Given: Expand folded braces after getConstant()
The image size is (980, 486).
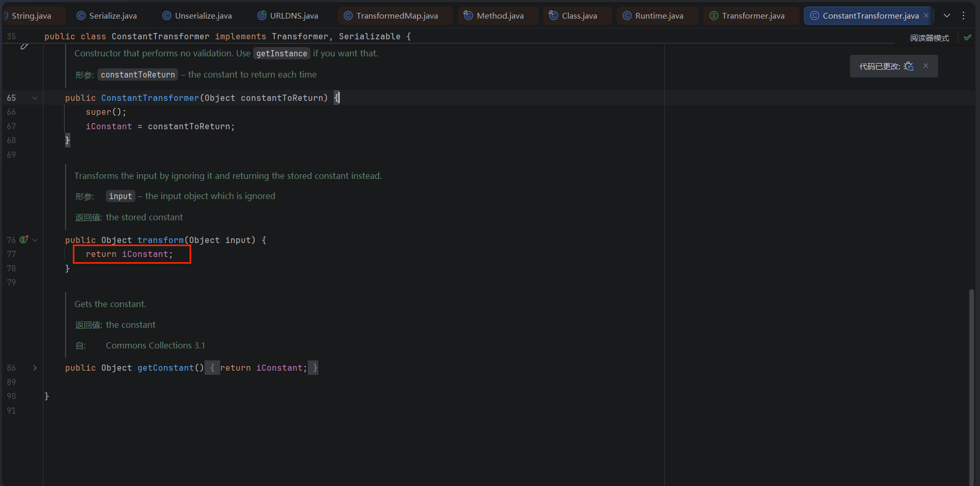Looking at the screenshot, I should (212, 368).
